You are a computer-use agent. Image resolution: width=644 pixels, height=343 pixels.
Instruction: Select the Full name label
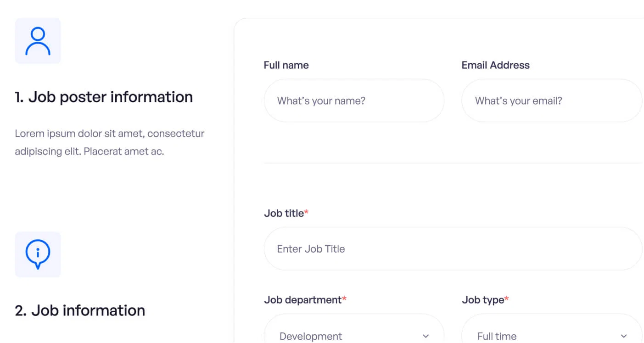(286, 65)
